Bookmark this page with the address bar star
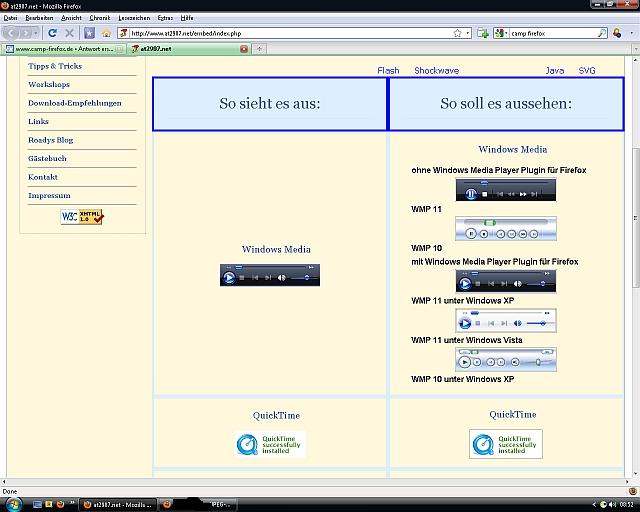The height and width of the screenshot is (512, 640). click(x=458, y=33)
